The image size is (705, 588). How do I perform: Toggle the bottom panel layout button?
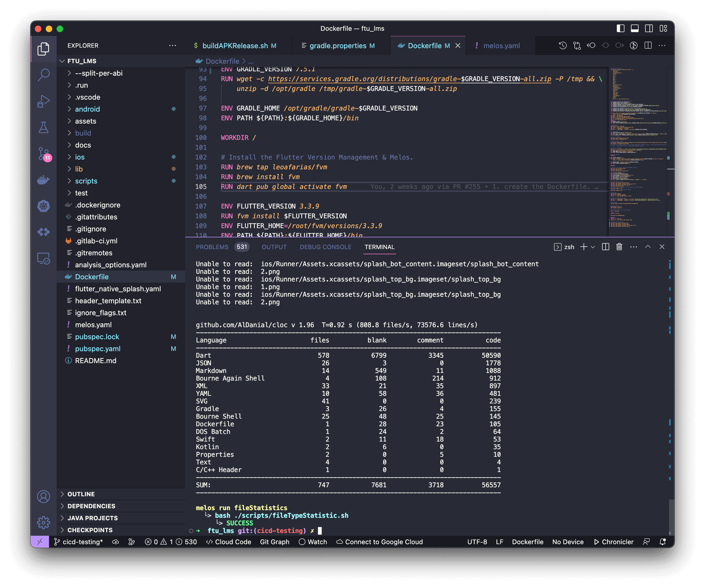tap(634, 29)
